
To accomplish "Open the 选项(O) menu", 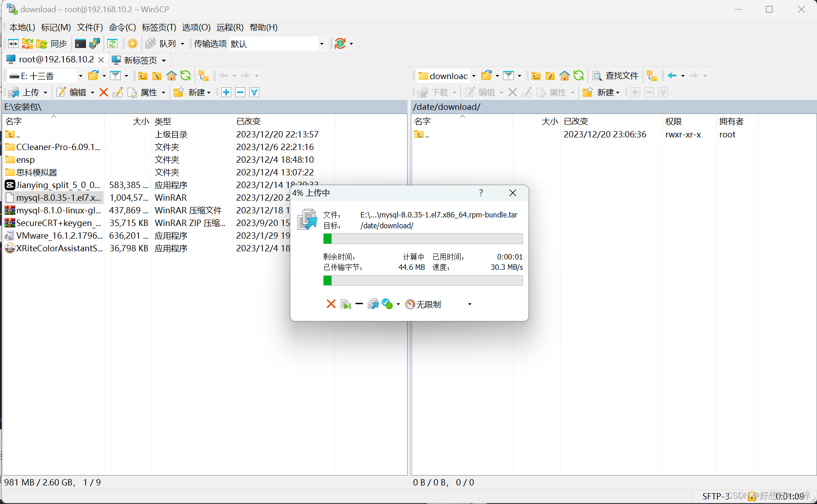I will point(196,27).
